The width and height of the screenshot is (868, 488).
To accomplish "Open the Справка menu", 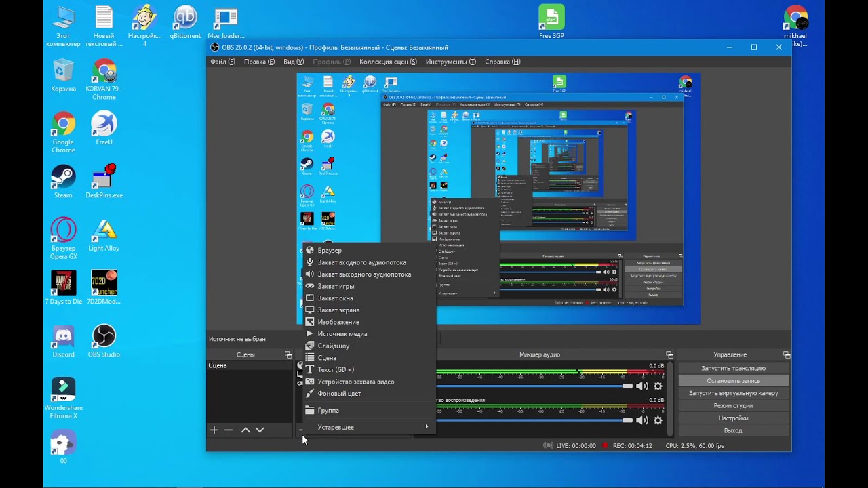I will 502,62.
